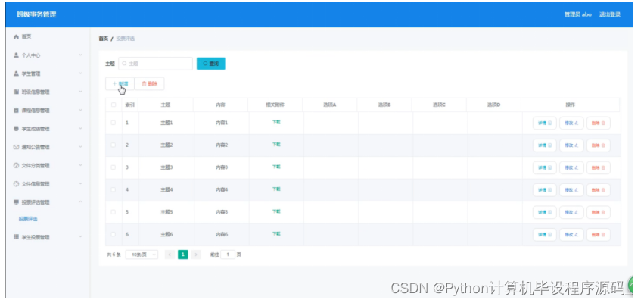
Task: Focus the 主题 search input field
Action: (x=156, y=64)
